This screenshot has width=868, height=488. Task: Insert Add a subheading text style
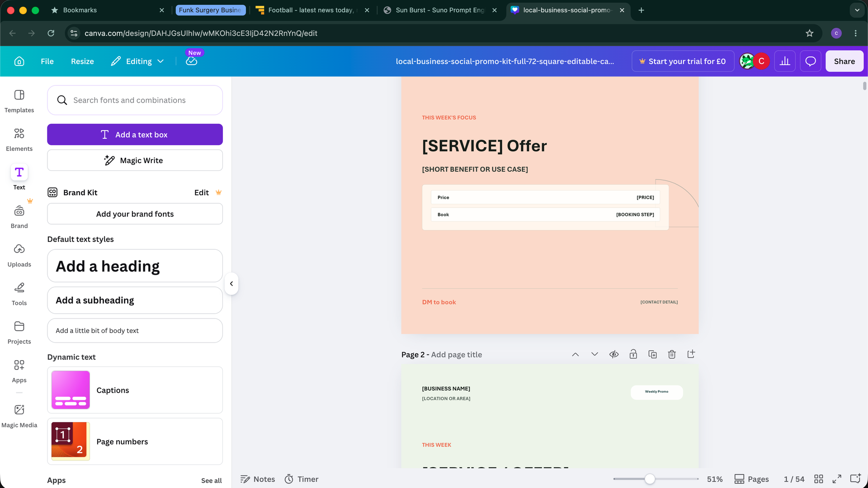click(135, 300)
